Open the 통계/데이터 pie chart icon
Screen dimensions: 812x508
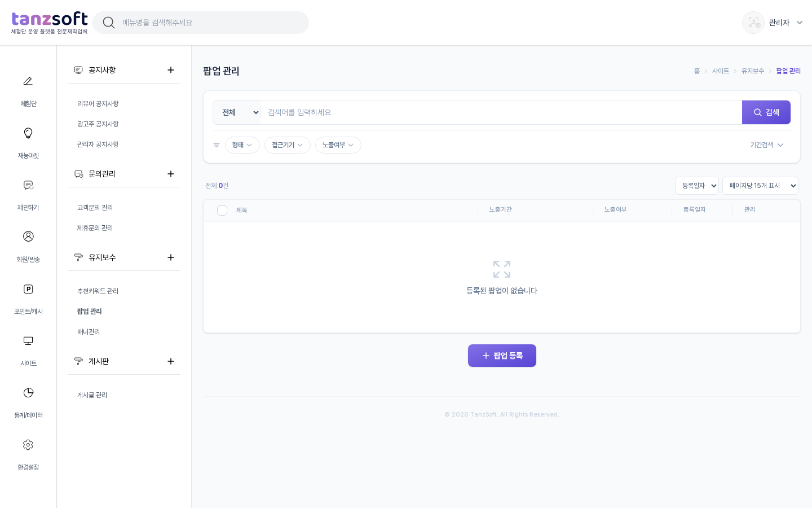tap(28, 393)
